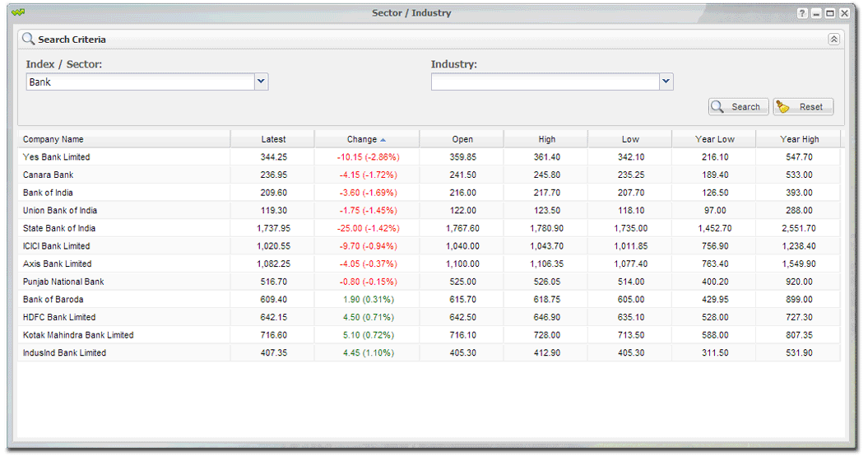Maximize the Sector / Industry window
Screen dimensions: 868x457
tap(830, 13)
